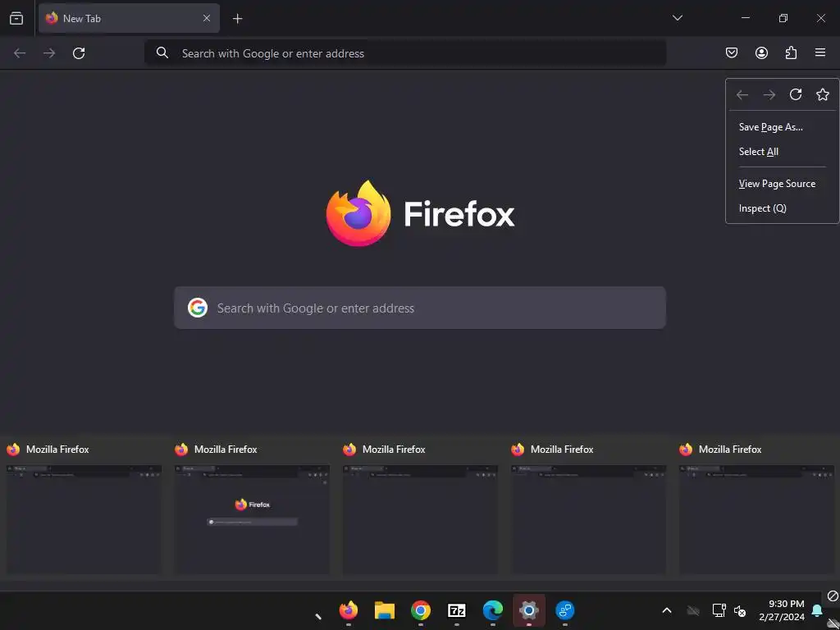Viewport: 840px width, 630px height.
Task: Click the Google icon in the page search box
Action: tap(198, 308)
